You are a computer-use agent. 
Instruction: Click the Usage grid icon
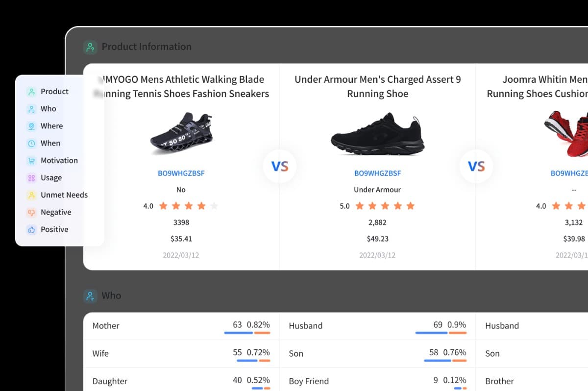coord(31,178)
